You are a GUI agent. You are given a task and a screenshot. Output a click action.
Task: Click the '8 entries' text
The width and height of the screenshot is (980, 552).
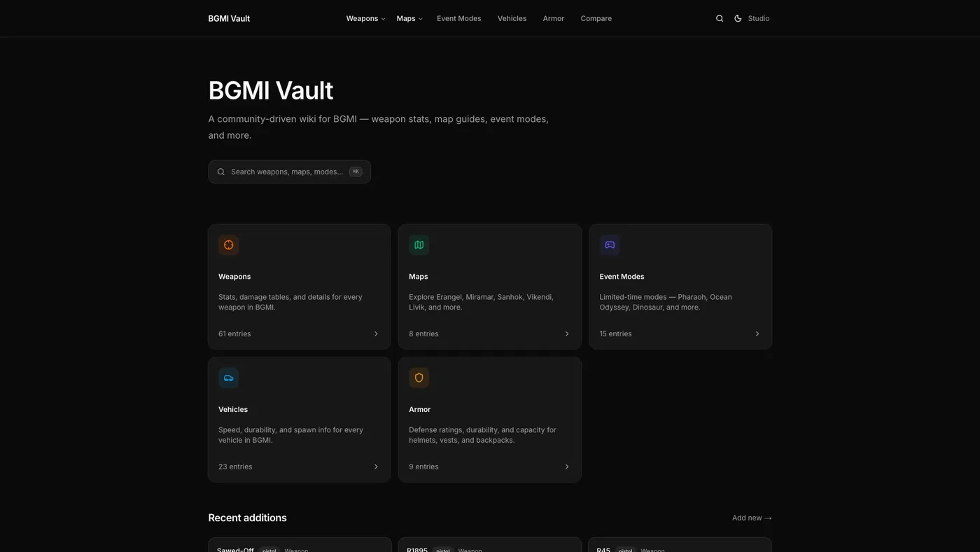(423, 334)
